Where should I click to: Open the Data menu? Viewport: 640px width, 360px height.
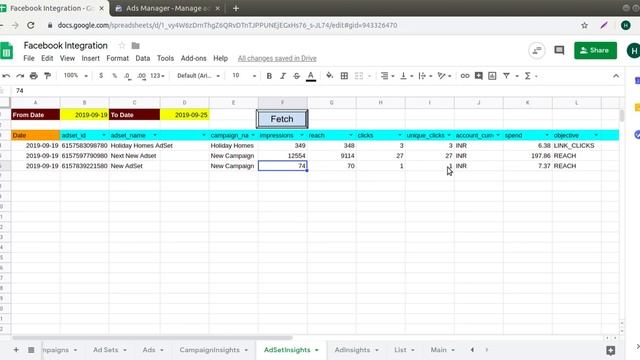(142, 58)
